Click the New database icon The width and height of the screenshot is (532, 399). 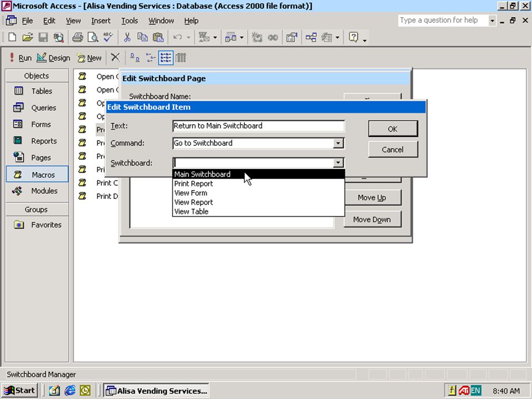12,37
